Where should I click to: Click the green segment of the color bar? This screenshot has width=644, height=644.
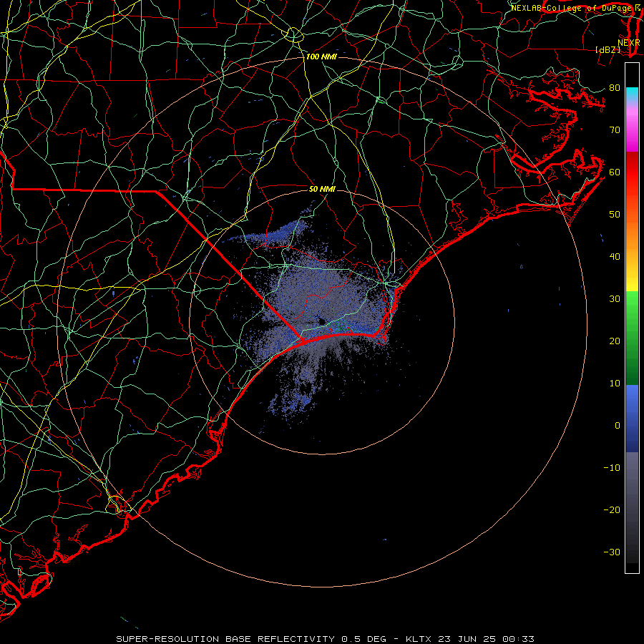point(632,338)
